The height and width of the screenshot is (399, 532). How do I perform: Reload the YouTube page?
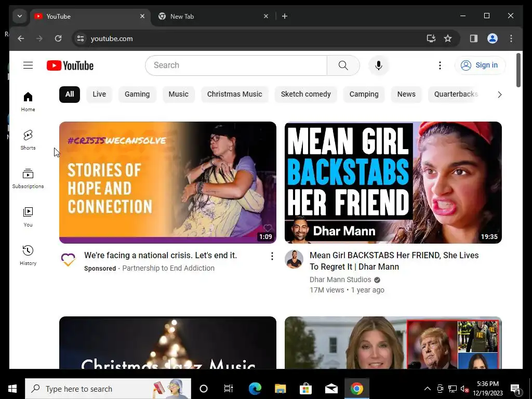[x=58, y=38]
